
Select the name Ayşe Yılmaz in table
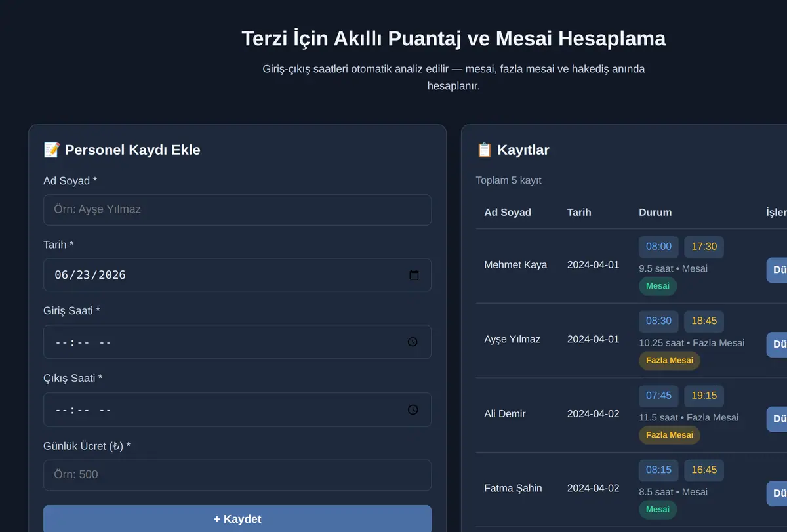[x=512, y=339]
